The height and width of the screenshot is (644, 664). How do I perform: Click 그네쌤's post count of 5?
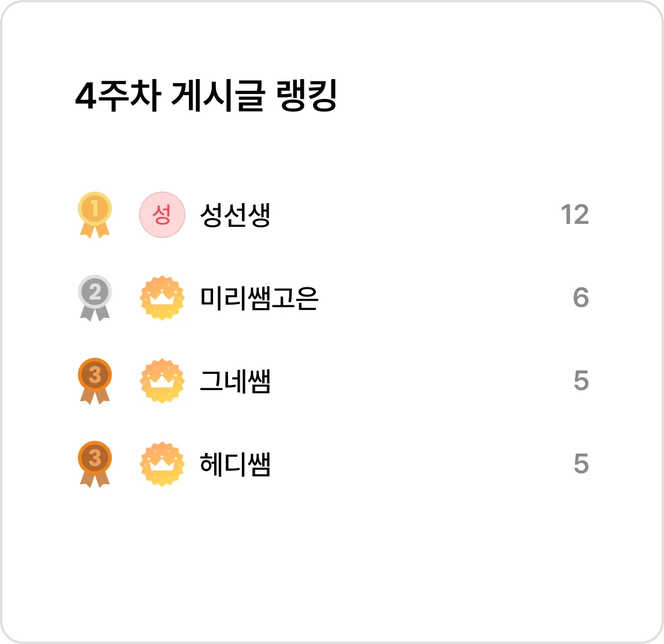point(581,380)
